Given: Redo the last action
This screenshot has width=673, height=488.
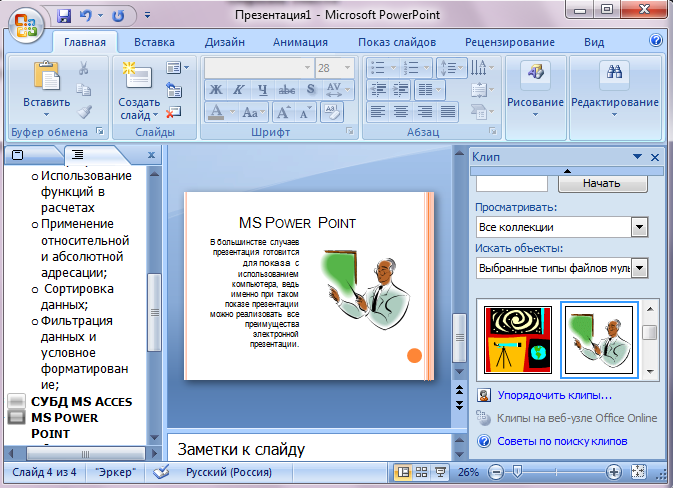Looking at the screenshot, I should pos(118,16).
